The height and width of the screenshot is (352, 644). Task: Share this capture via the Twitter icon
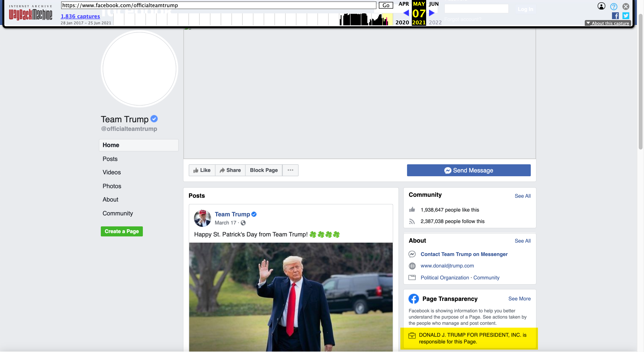pyautogui.click(x=626, y=16)
